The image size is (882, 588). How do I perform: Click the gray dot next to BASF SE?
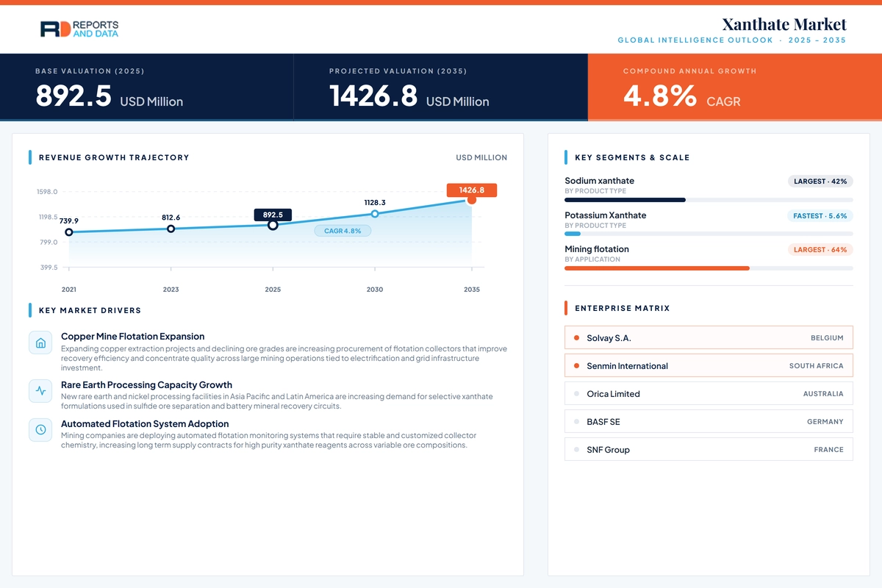[576, 422]
